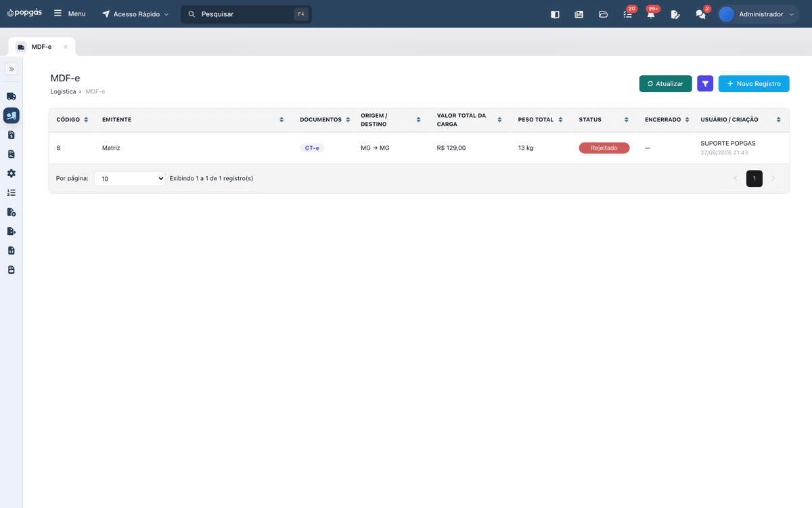
Task: Click the Logística breadcrumb link
Action: [x=63, y=91]
